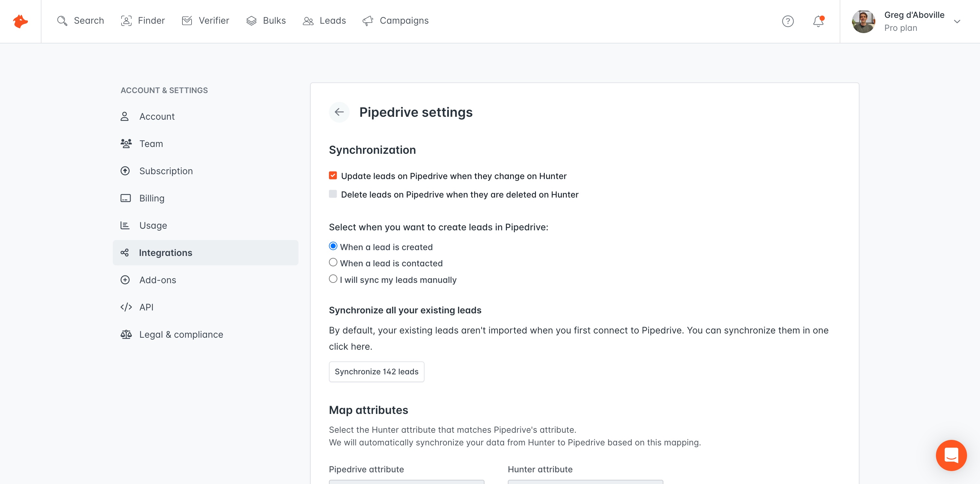The width and height of the screenshot is (980, 484).
Task: Choose I will sync my leads manually
Action: (333, 279)
